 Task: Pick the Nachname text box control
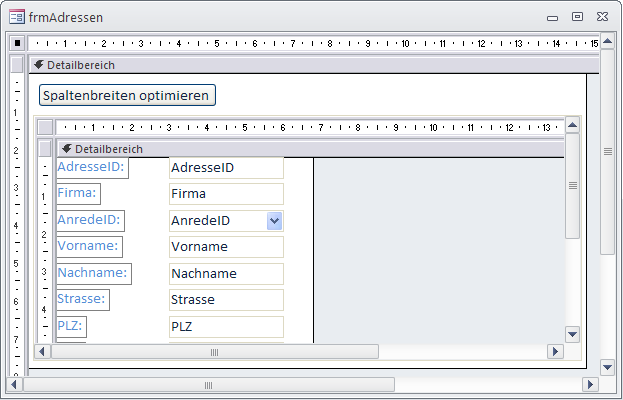(226, 273)
